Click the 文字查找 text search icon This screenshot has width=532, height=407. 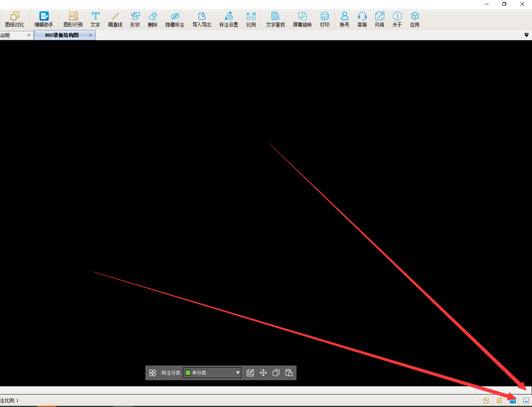(x=275, y=19)
